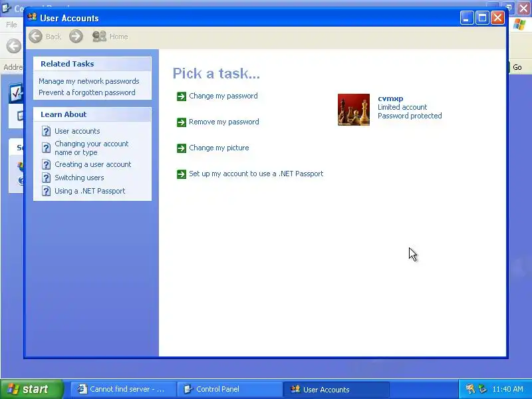Open Switching users help topic
The width and height of the screenshot is (532, 399).
(x=79, y=178)
